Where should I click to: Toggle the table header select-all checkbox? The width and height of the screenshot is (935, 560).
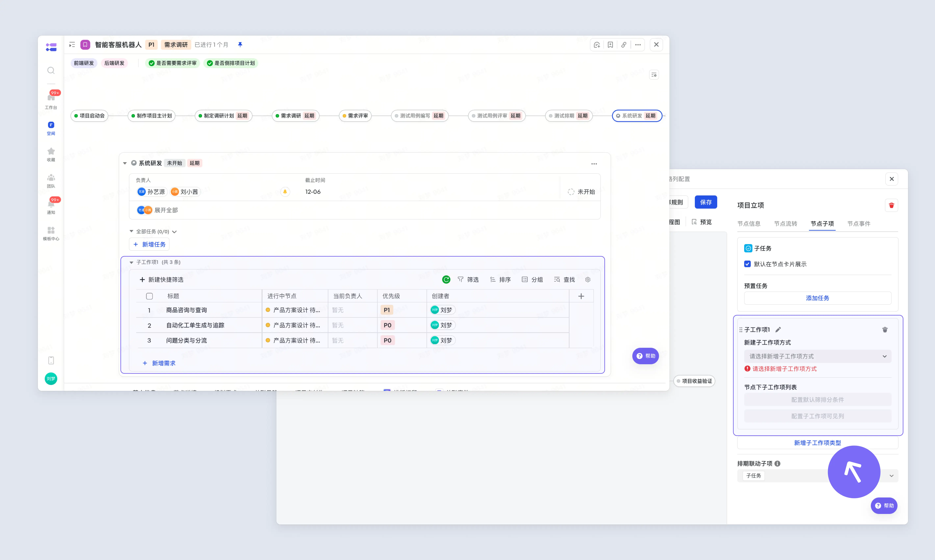(x=149, y=296)
